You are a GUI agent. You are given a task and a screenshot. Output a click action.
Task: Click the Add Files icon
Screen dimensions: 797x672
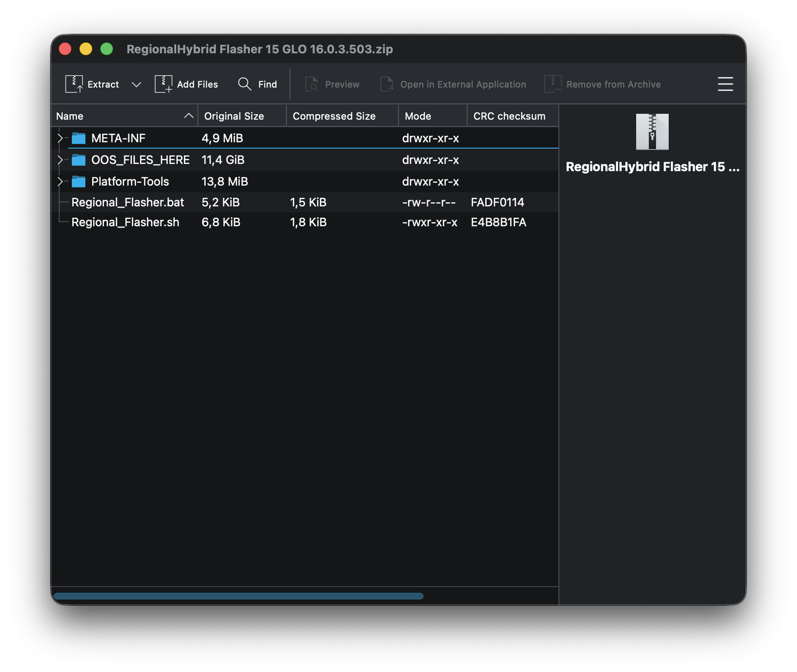[x=164, y=84]
